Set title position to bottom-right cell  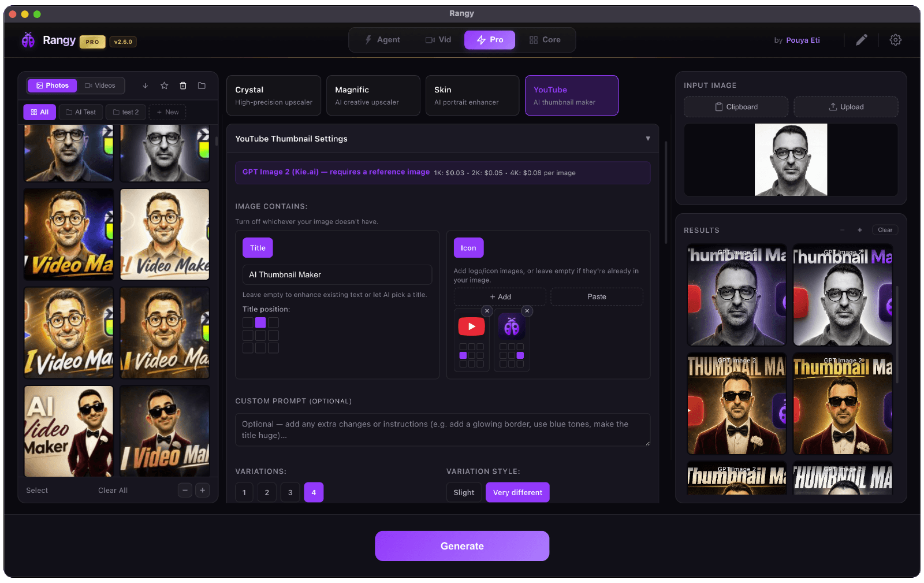point(273,348)
